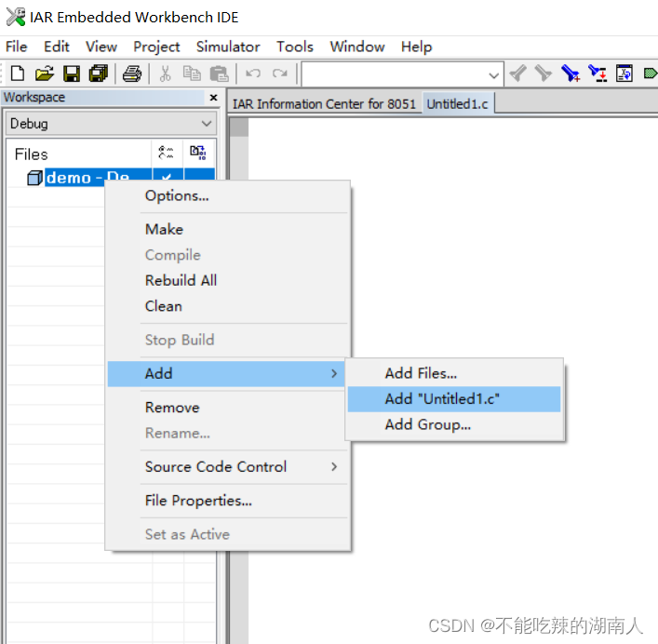The width and height of the screenshot is (658, 644).
Task: Click the build configuration column header icon
Action: 167,153
